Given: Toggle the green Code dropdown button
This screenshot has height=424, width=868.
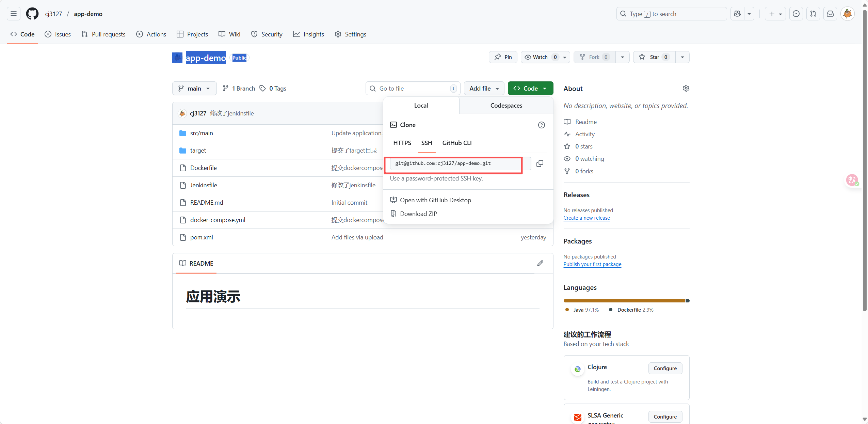Looking at the screenshot, I should pos(530,88).
